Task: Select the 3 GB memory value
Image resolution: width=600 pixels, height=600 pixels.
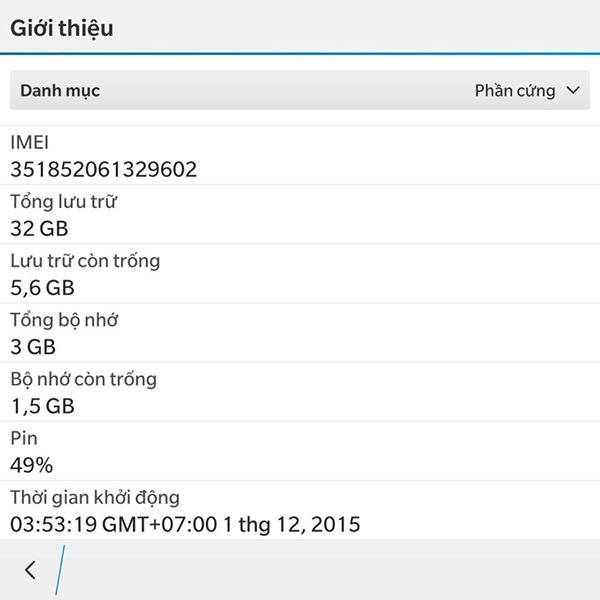Action: click(33, 347)
